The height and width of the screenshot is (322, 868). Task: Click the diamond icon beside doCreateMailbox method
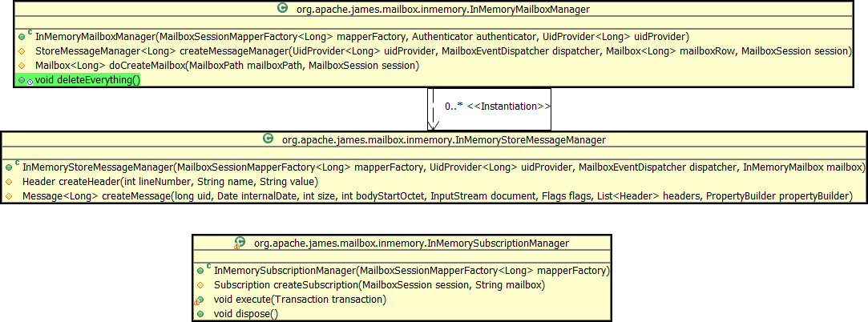tap(22, 66)
